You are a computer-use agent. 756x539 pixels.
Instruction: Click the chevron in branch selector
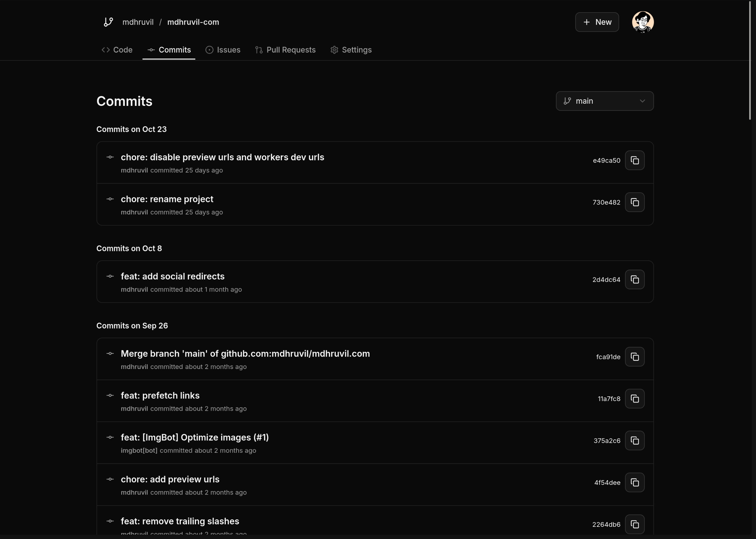tap(642, 101)
